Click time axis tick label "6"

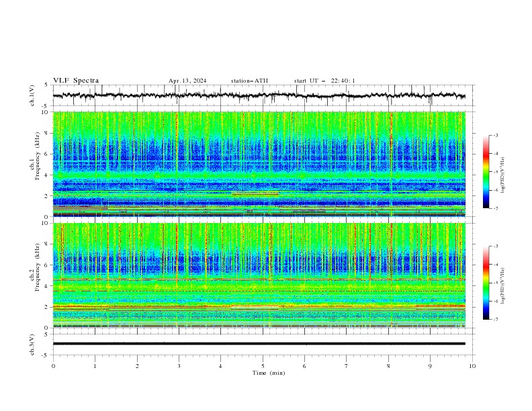point(304,366)
